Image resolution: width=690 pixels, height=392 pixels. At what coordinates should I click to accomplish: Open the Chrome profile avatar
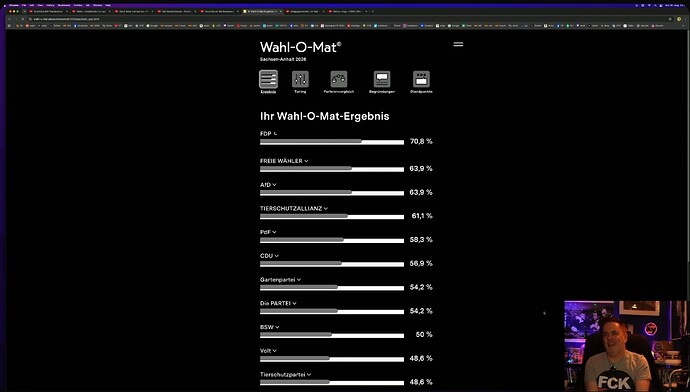(x=679, y=19)
